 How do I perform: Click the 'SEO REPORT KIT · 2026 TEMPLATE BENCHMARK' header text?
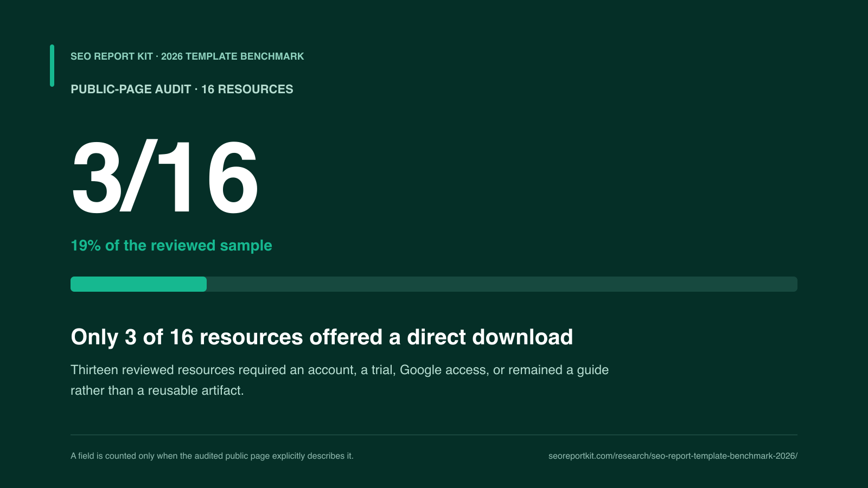(187, 56)
